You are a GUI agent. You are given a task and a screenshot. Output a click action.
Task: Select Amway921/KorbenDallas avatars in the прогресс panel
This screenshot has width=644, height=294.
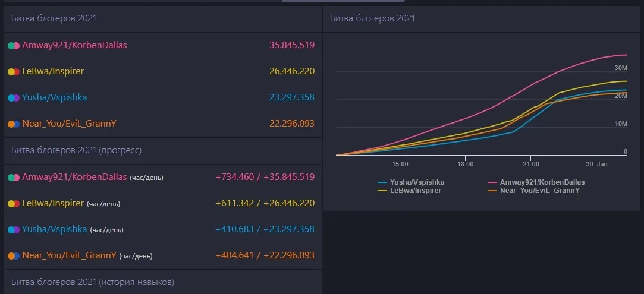click(x=14, y=177)
